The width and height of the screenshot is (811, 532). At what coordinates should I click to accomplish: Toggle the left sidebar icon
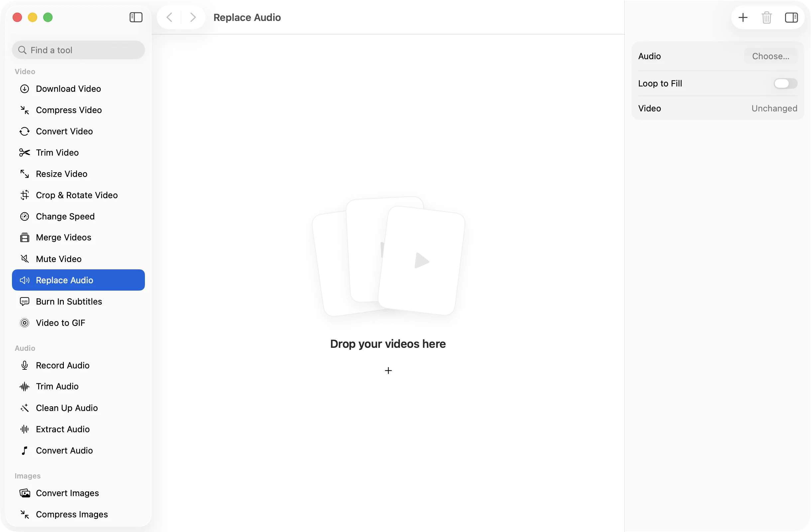click(136, 17)
